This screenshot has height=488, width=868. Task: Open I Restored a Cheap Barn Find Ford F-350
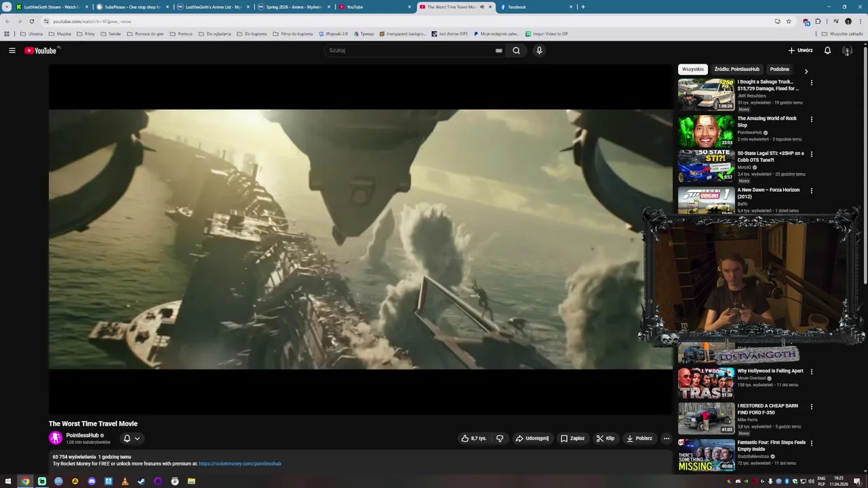click(768, 409)
